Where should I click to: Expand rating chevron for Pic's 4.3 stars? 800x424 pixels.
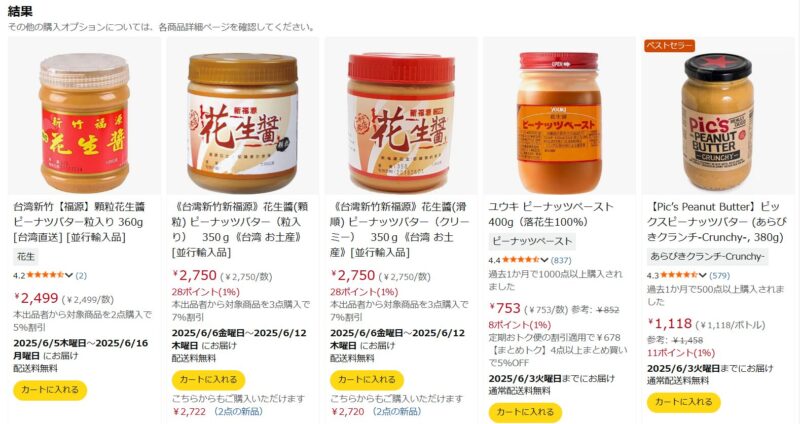point(703,276)
